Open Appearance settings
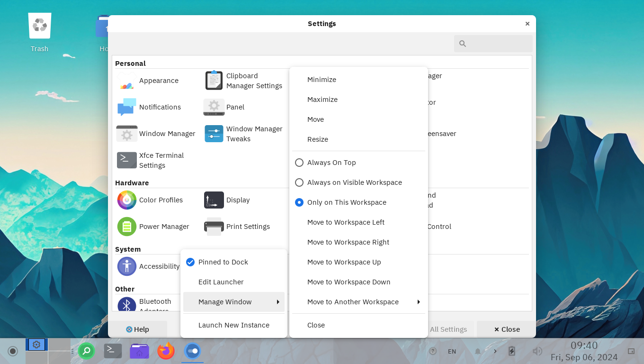644x364 pixels. tap(158, 81)
